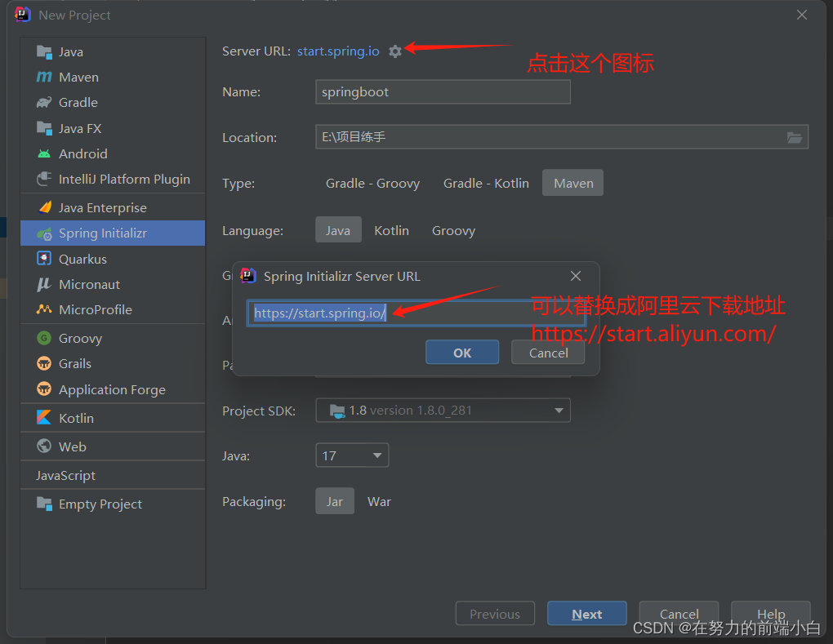Screen dimensions: 833x644
Task: Browse for location with folder icon
Action: pyautogui.click(x=795, y=137)
